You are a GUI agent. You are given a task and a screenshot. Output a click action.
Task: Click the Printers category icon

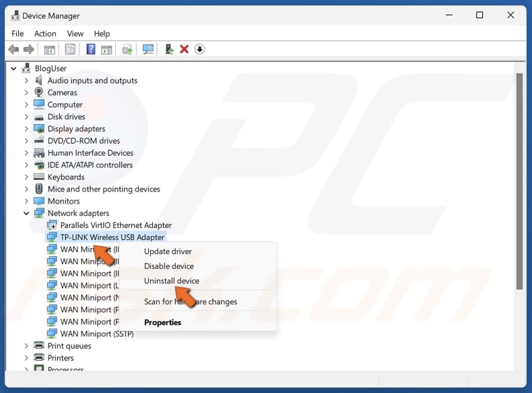(39, 357)
